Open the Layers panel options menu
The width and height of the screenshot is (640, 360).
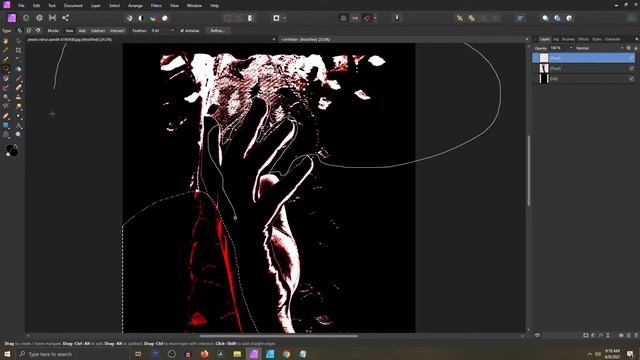636,39
